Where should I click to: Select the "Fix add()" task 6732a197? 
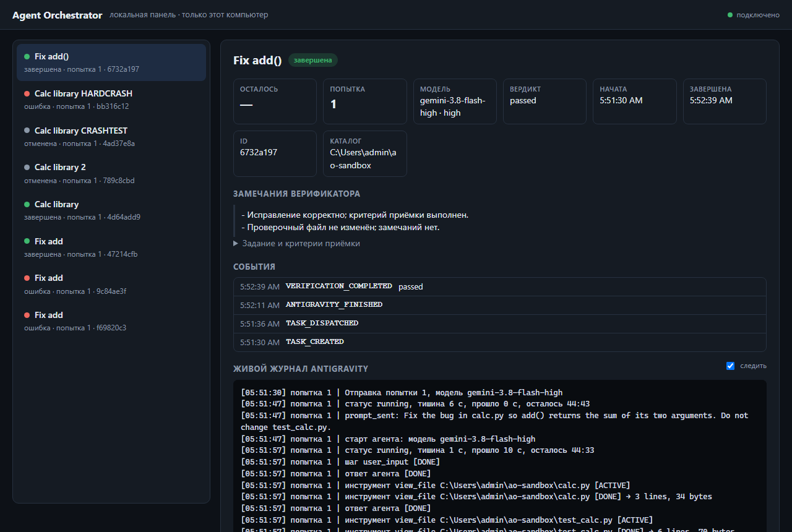pyautogui.click(x=111, y=62)
